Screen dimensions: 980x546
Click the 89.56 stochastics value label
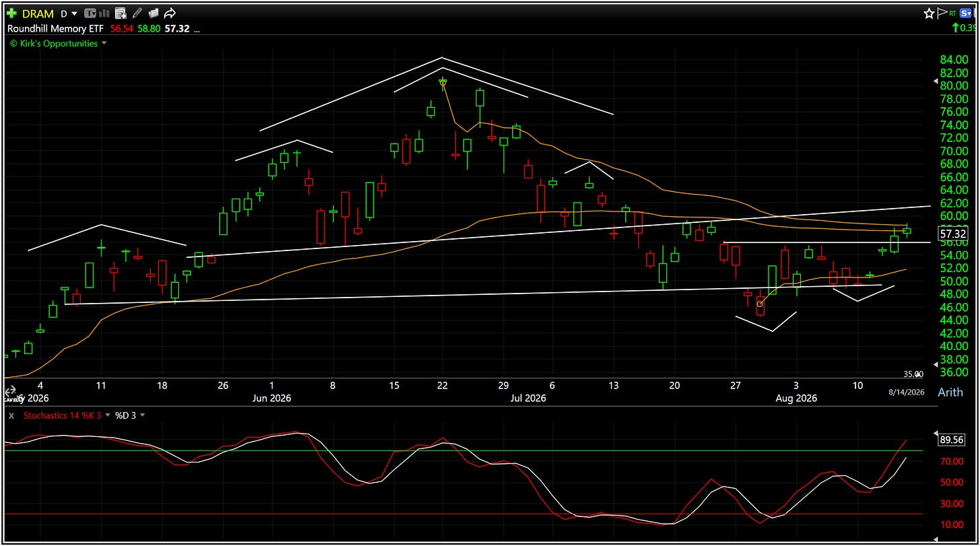pos(952,440)
